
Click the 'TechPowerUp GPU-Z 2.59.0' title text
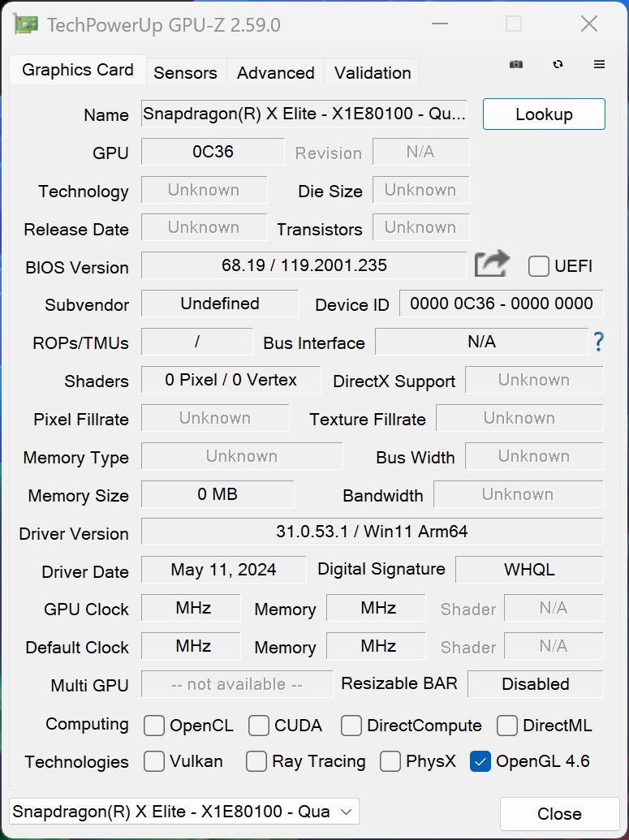click(163, 25)
